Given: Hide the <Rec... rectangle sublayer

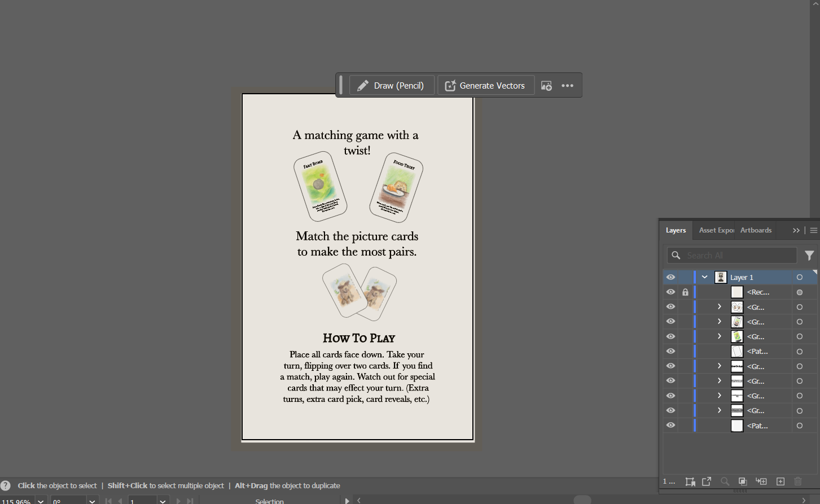Looking at the screenshot, I should 670,292.
